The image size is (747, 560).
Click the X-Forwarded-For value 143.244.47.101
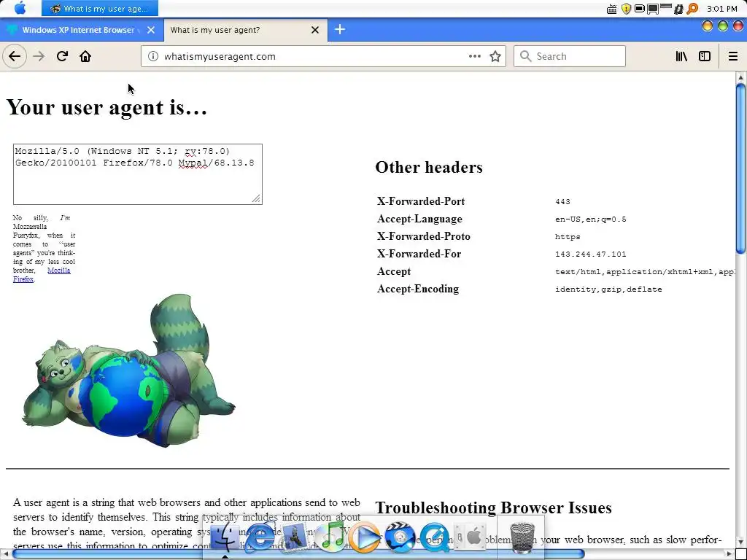(591, 254)
